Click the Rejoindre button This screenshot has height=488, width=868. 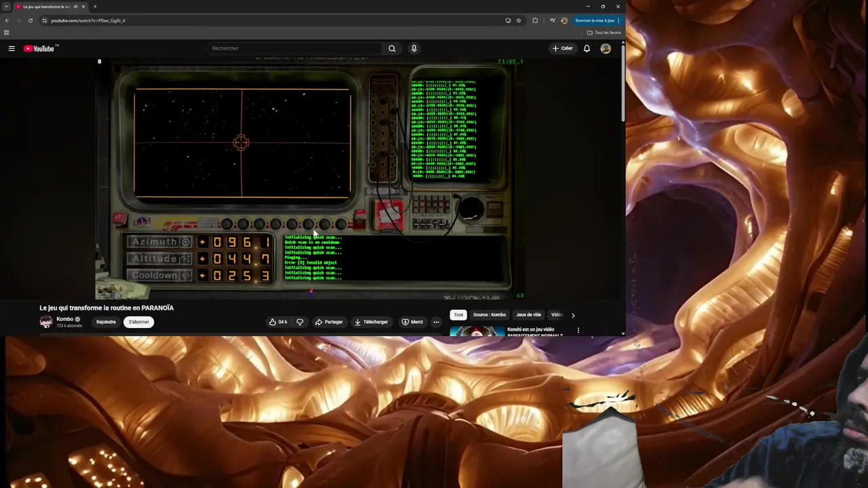[x=106, y=322]
